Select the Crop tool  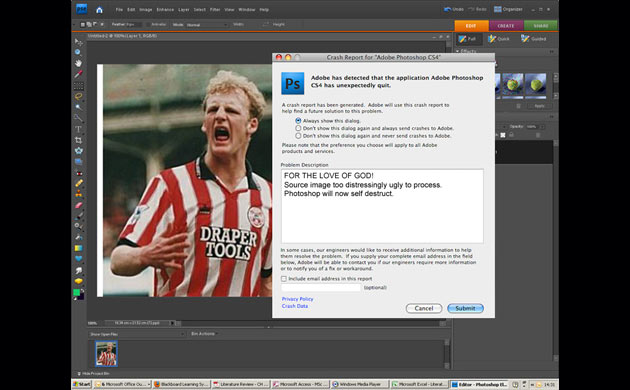(x=78, y=140)
